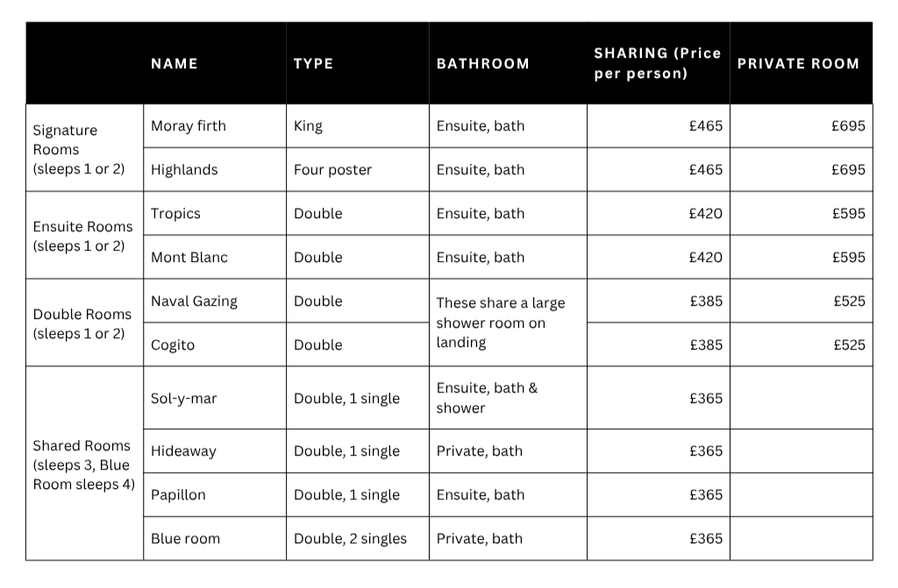This screenshot has height=588, width=898.
Task: Click the PRIVATE ROOM column header
Action: click(798, 64)
